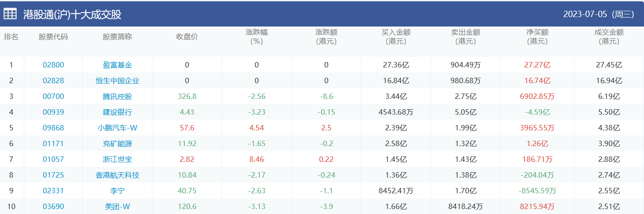The image size is (644, 214).
Task: Click the 涨跌幅 column header
Action: [x=257, y=36]
